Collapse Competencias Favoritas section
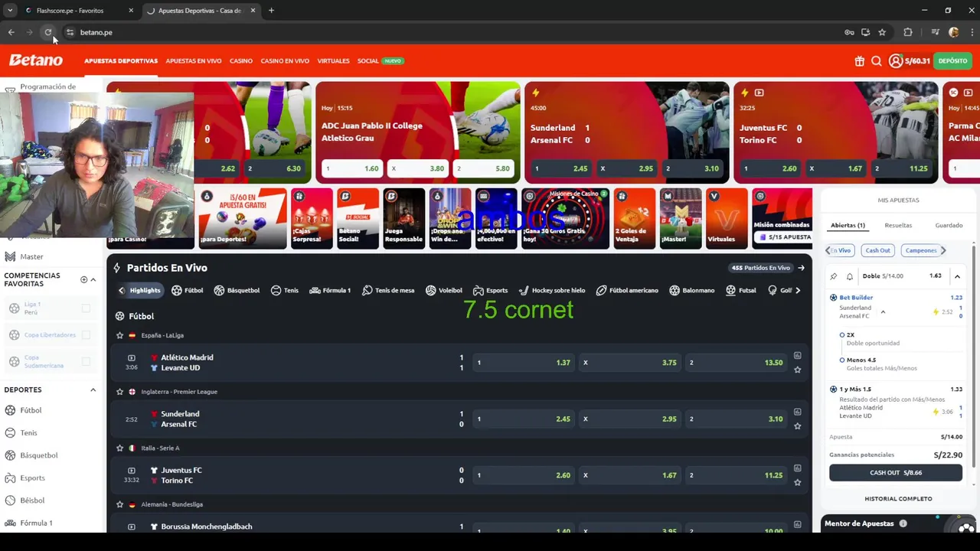 tap(93, 279)
